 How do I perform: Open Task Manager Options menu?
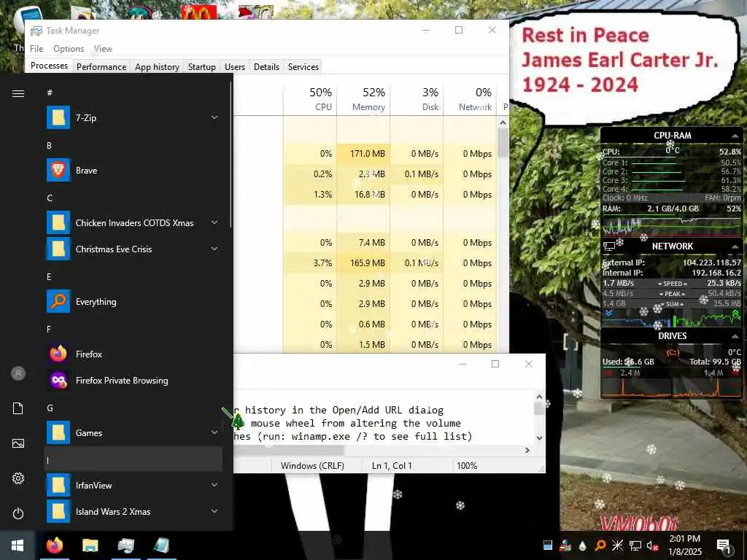(69, 49)
